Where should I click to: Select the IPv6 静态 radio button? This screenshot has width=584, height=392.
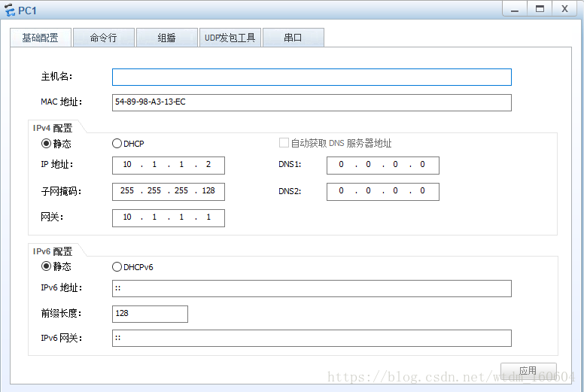[46, 266]
